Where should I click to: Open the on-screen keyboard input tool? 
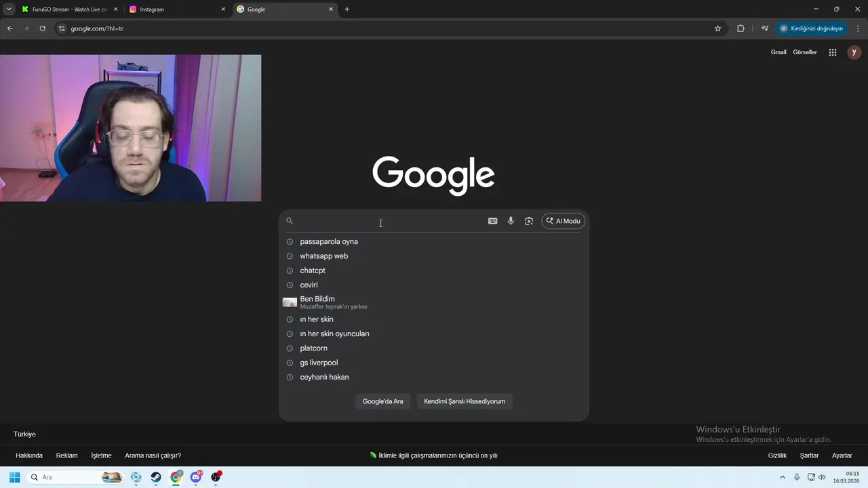tap(493, 221)
